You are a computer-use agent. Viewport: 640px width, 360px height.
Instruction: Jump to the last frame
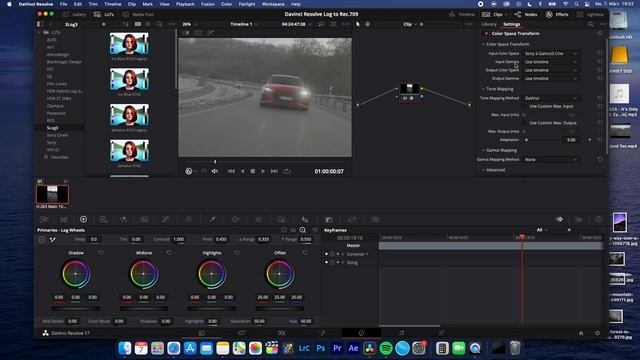[x=274, y=171]
